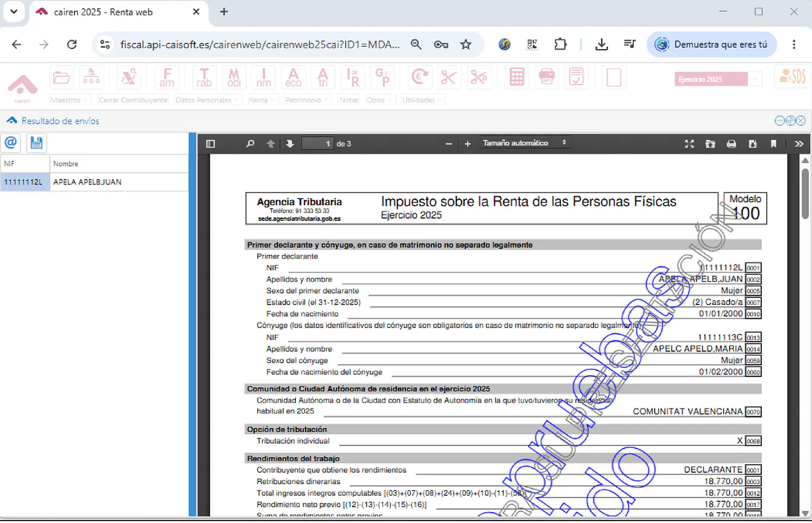Viewport: 812px width, 523px height.
Task: Click the browser address bar URL
Action: (260, 44)
